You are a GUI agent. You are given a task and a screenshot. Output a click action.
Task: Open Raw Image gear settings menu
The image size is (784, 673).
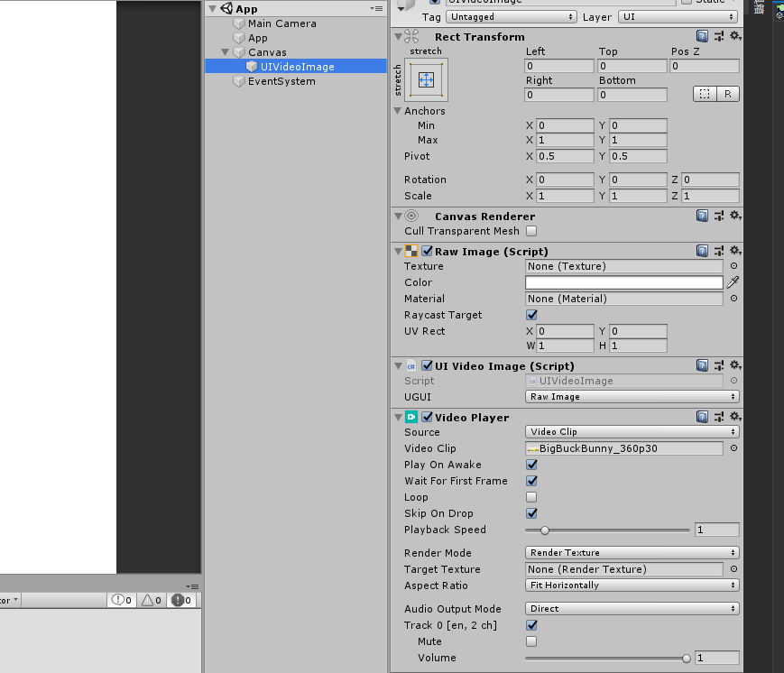(735, 251)
